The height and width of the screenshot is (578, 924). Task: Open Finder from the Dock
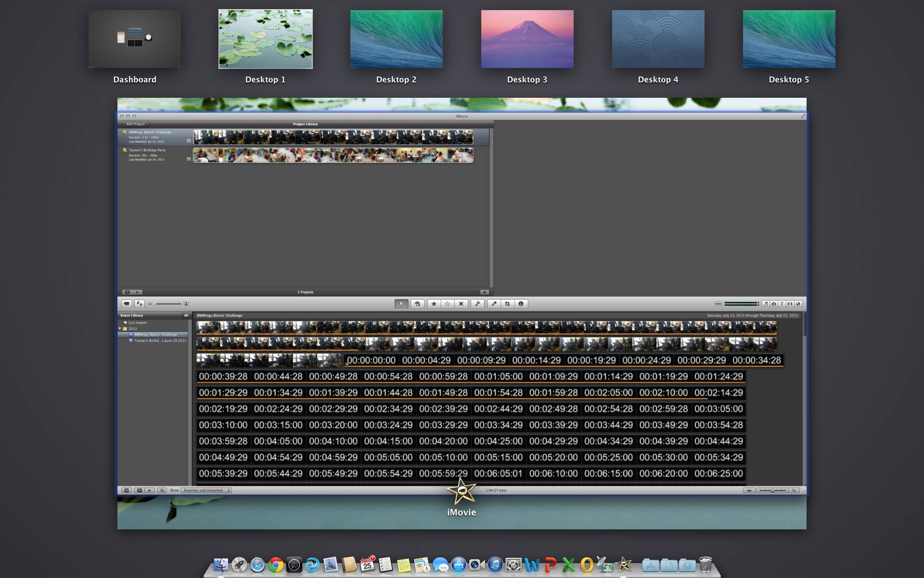pyautogui.click(x=221, y=565)
